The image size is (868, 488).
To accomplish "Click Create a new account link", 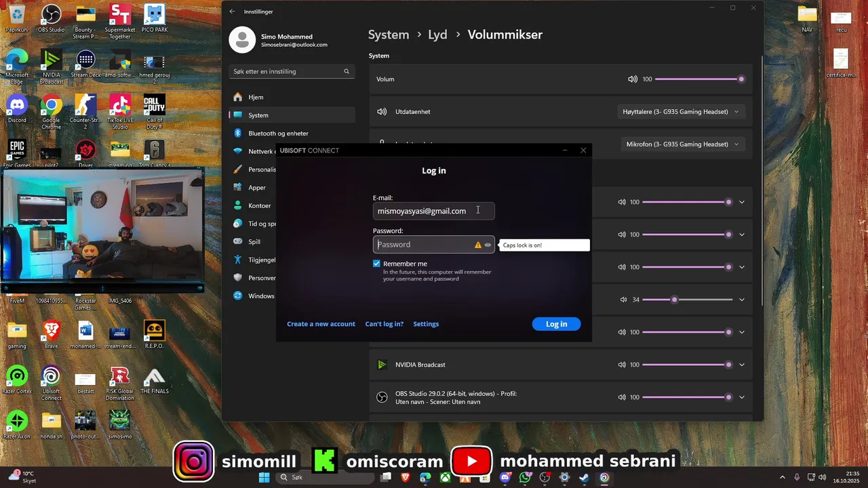I will [321, 324].
